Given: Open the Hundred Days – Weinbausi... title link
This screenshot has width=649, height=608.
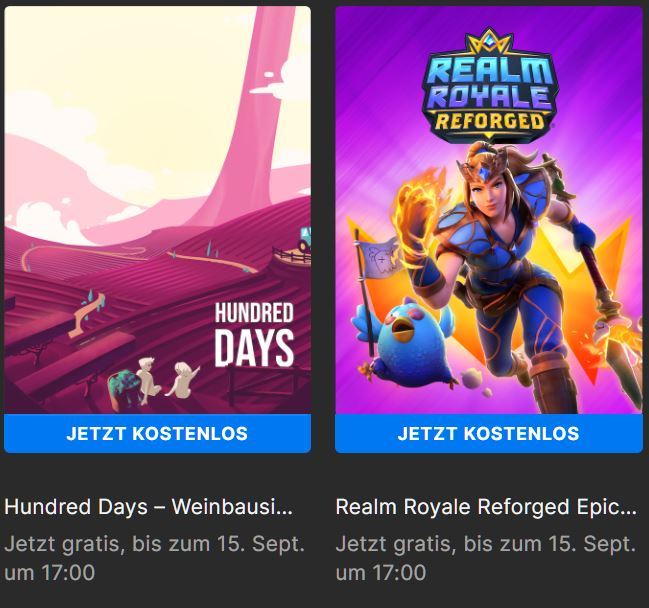Looking at the screenshot, I should 149,507.
